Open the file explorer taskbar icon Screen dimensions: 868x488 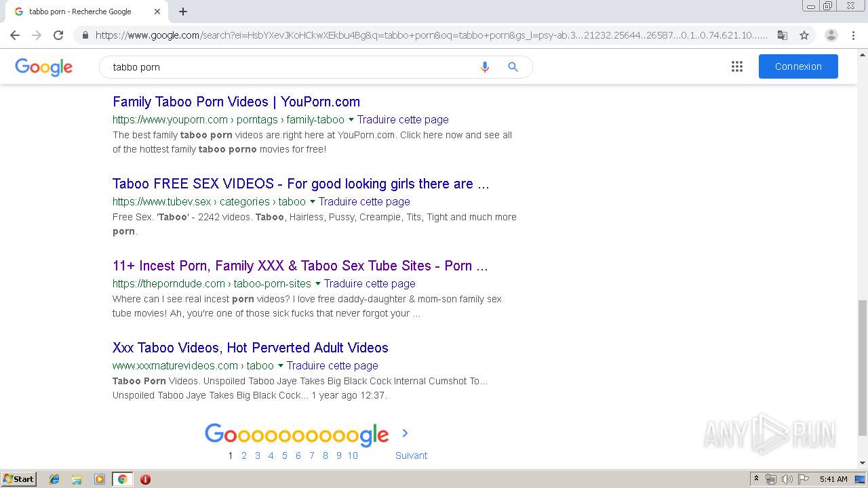[x=77, y=479]
